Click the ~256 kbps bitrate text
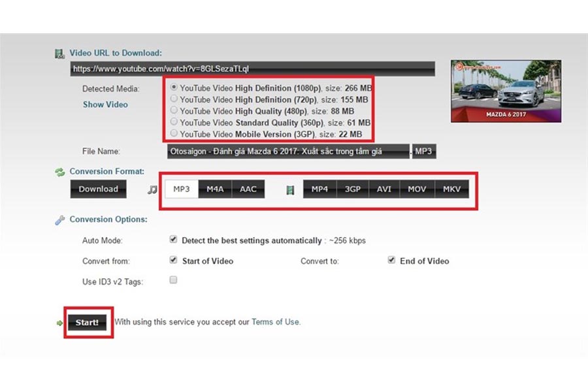Screen dimensions: 588x392 (x=348, y=241)
